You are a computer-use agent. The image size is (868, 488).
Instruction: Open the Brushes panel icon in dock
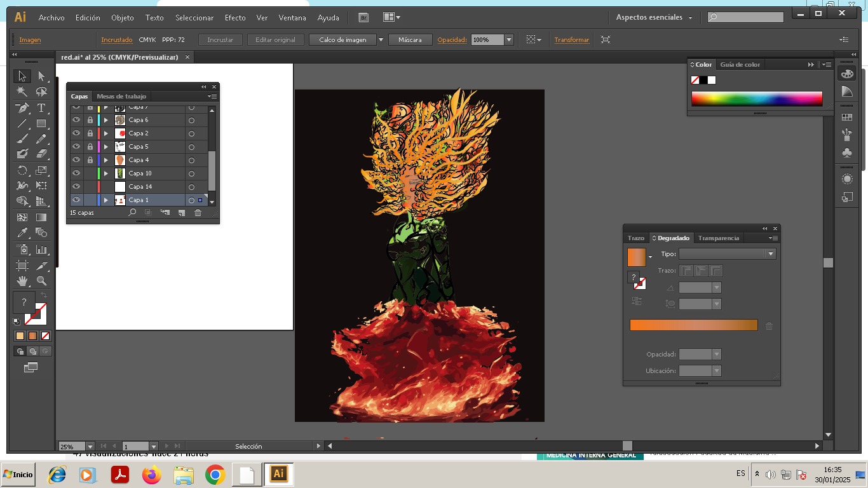[847, 135]
